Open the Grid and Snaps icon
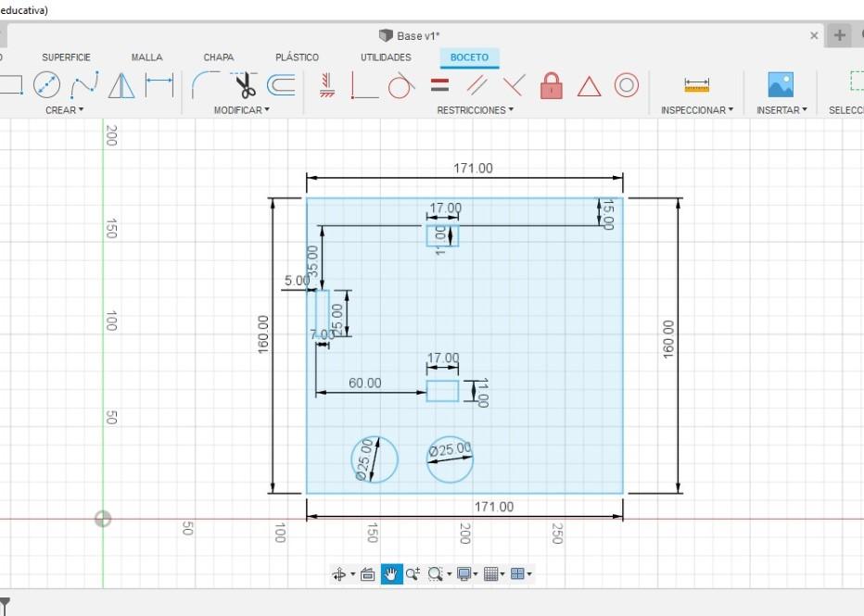Viewport: 864px width, 616px height. (490, 574)
